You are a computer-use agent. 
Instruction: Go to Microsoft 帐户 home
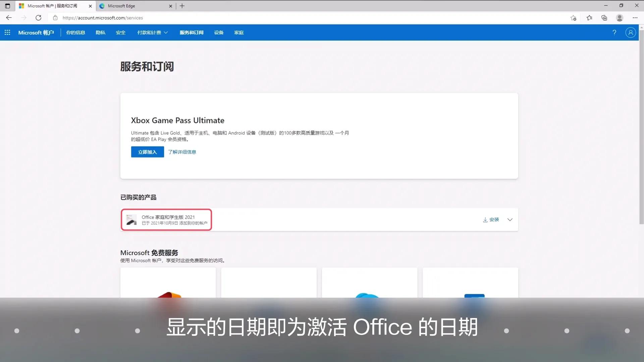(36, 32)
